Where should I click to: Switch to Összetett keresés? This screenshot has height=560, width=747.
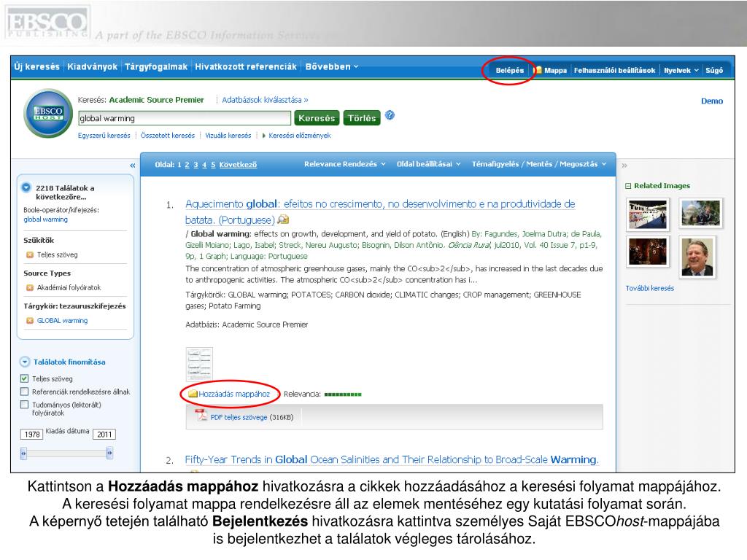[168, 136]
